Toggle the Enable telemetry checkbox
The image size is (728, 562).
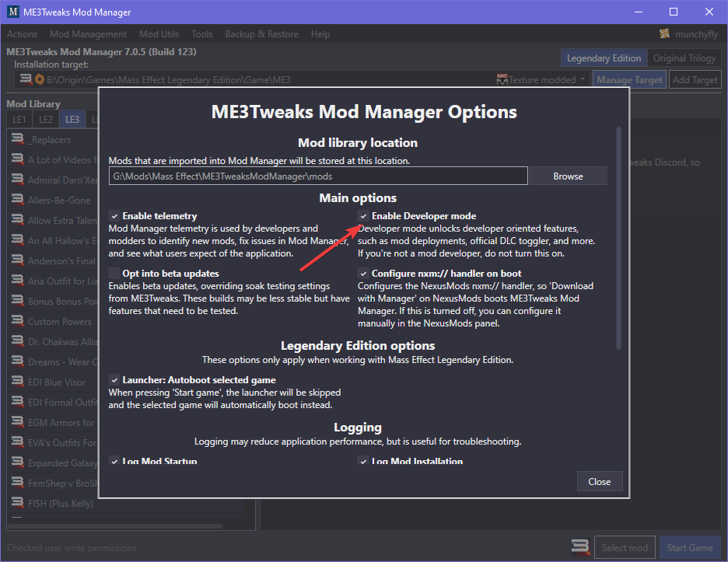(x=114, y=216)
